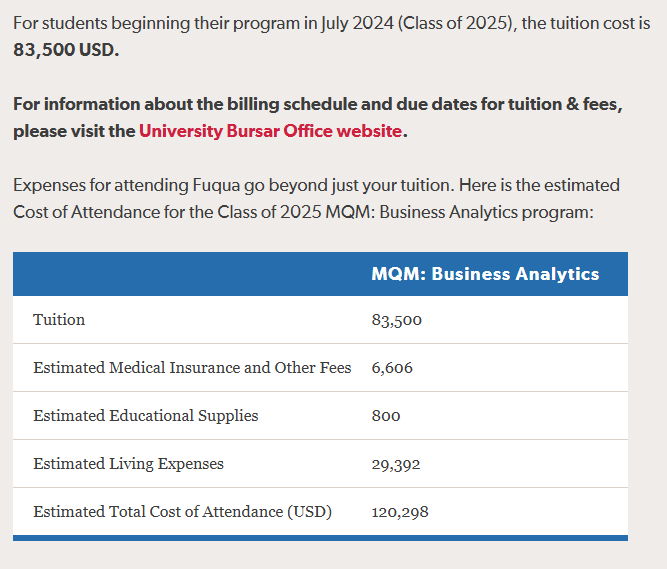Click the 6,606 fees amount

pyautogui.click(x=392, y=368)
